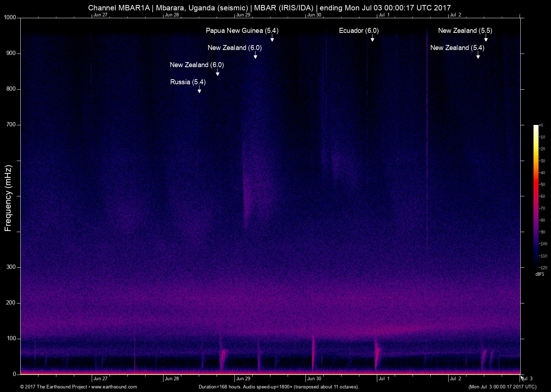
Task: Open the www.earthsound.com link
Action: [x=114, y=387]
